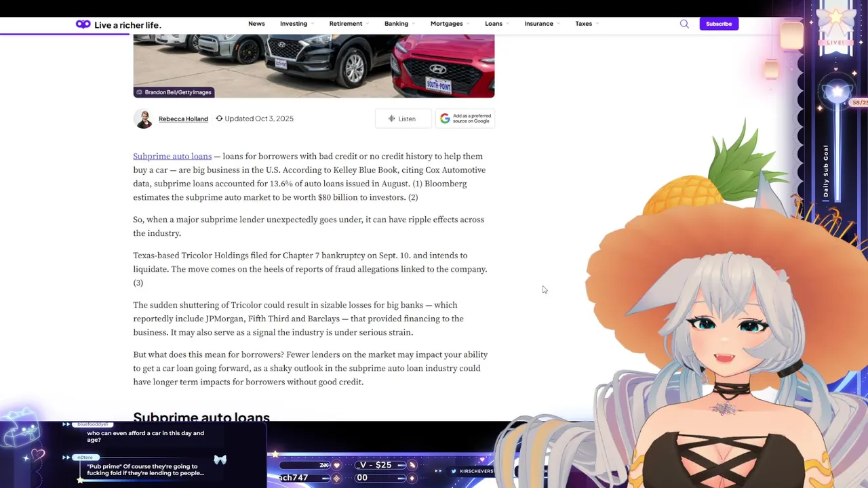
Task: Open the Subprime auto loans link
Action: 172,157
